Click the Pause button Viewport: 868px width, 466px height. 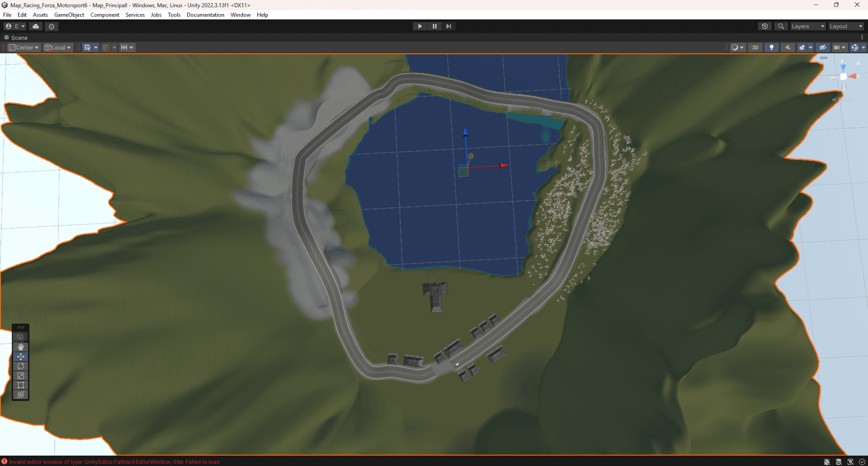point(435,26)
